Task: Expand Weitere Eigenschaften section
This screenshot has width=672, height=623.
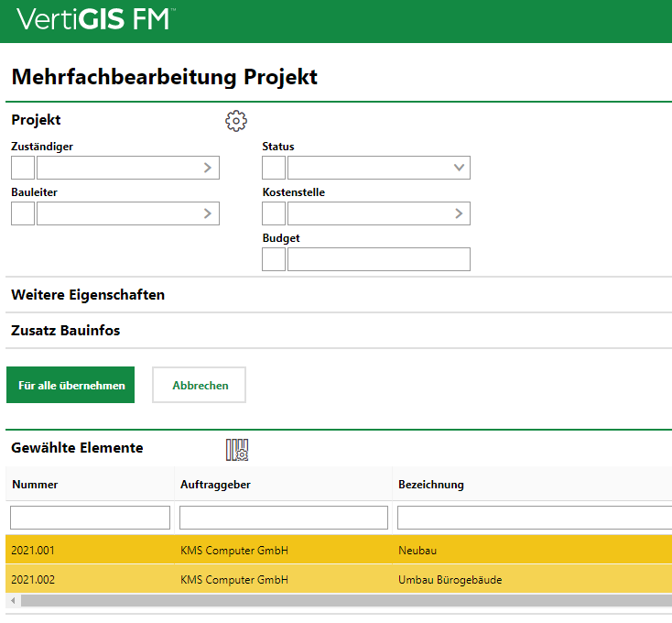Action: (88, 295)
